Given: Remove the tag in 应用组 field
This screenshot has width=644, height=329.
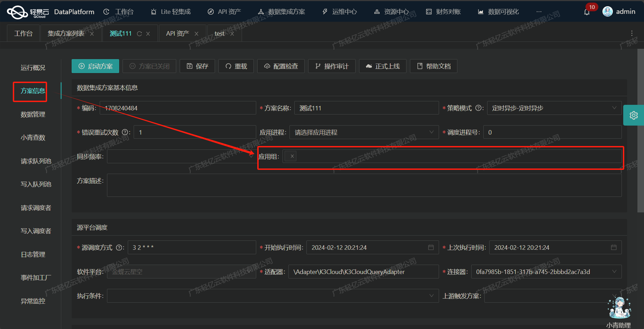Looking at the screenshot, I should (x=292, y=156).
